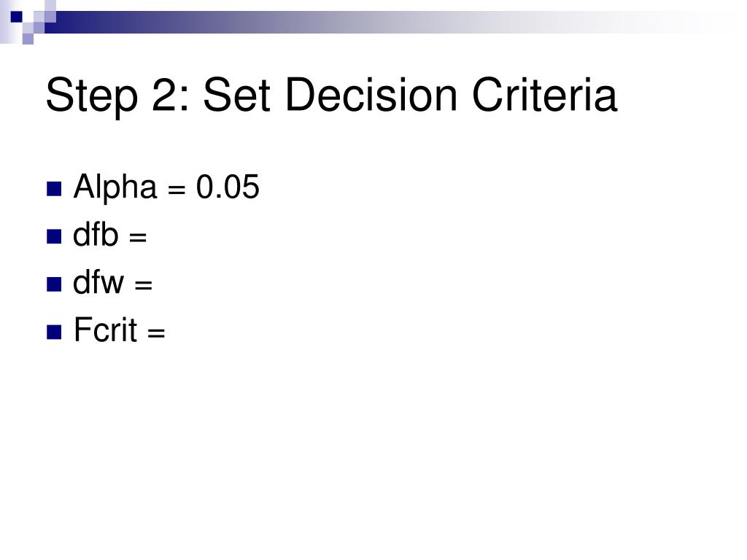Click the word 'Criteria' in the title
The height and width of the screenshot is (560, 747).
(x=545, y=96)
